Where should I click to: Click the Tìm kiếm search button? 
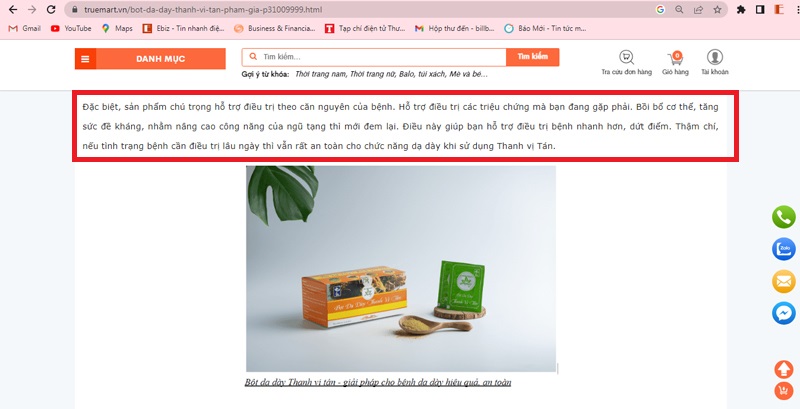[532, 57]
